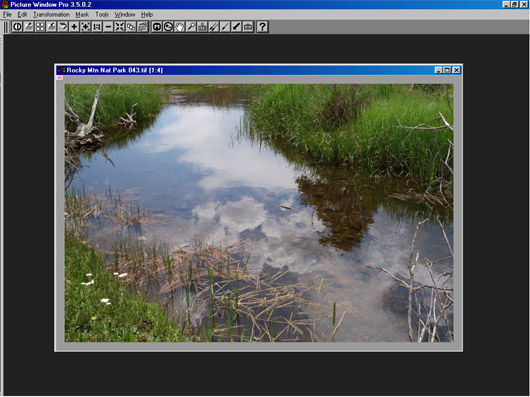
Task: Click the 1:1 actual size toolbar icon
Action: click(97, 27)
